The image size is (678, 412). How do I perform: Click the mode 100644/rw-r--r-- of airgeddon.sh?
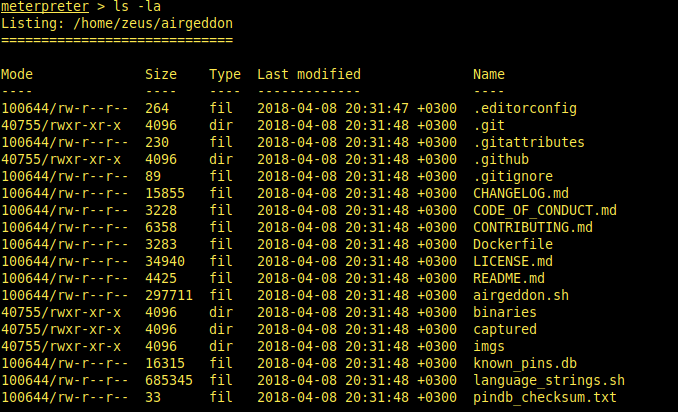coord(65,296)
